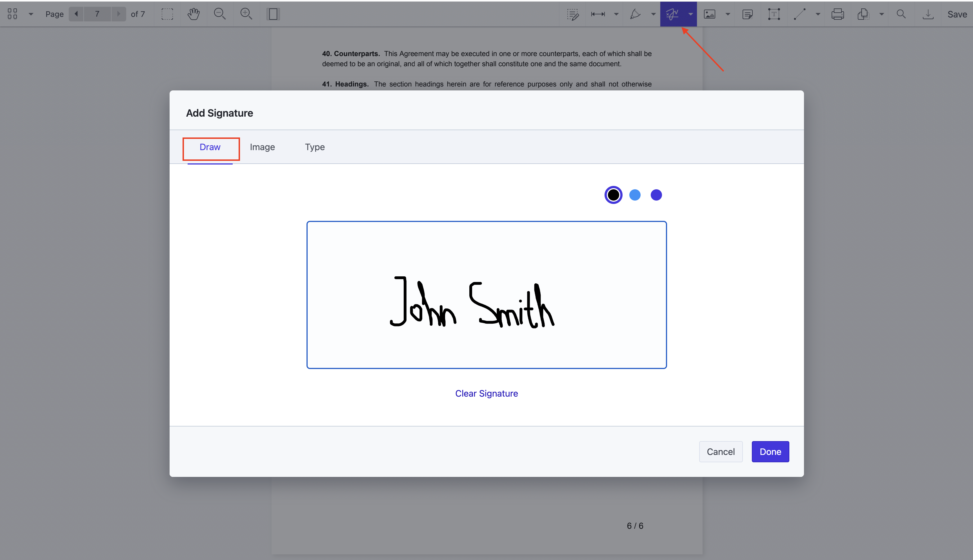Choose the purple ink color
Screen dimensions: 973x560
coord(656,195)
